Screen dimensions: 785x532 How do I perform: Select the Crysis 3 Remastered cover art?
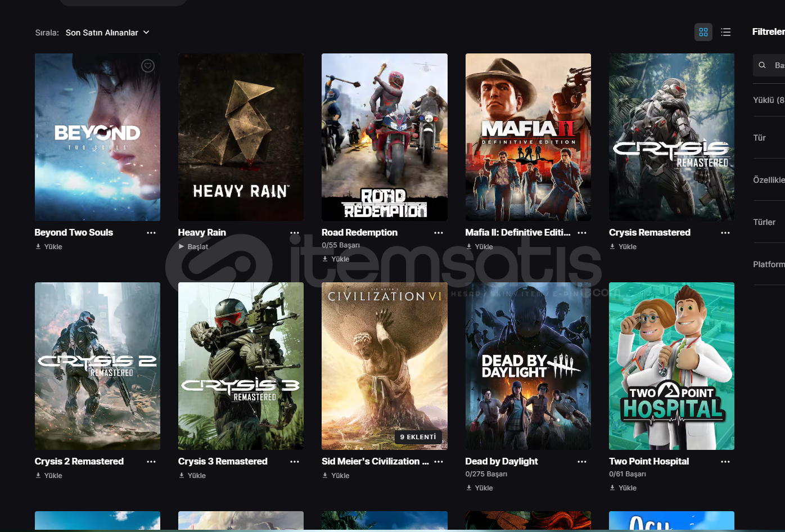(241, 366)
